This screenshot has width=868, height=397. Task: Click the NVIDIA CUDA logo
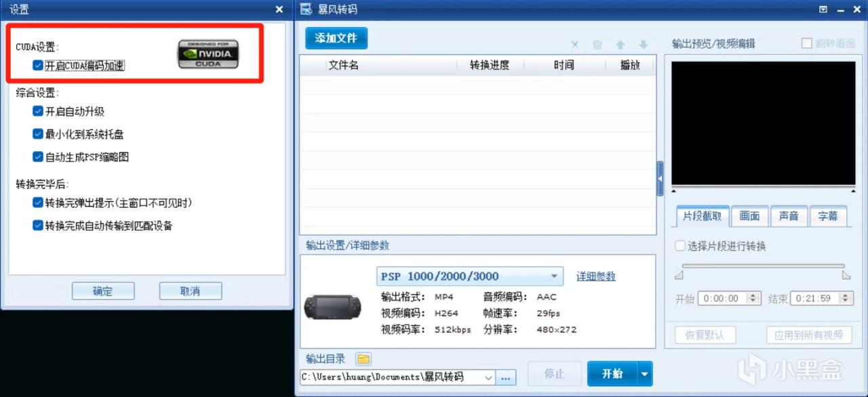pos(208,54)
